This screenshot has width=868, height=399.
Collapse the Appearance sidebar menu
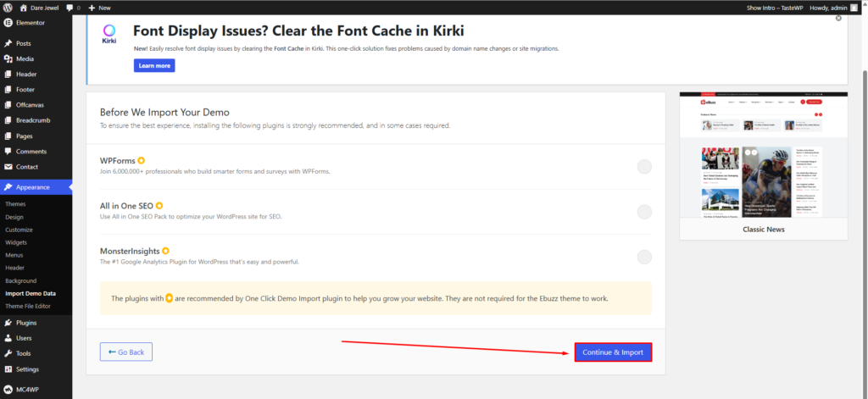click(x=36, y=187)
